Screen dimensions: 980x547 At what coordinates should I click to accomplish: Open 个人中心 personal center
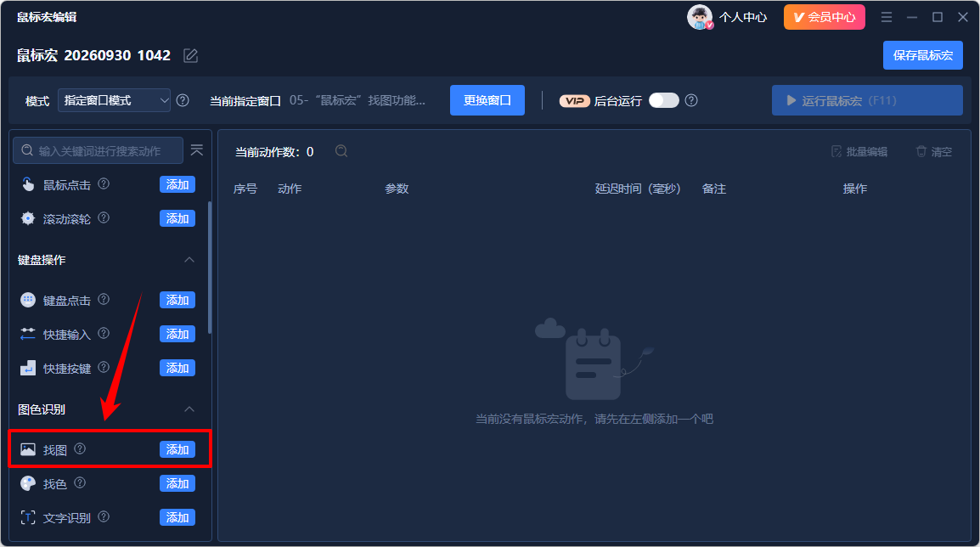742,18
